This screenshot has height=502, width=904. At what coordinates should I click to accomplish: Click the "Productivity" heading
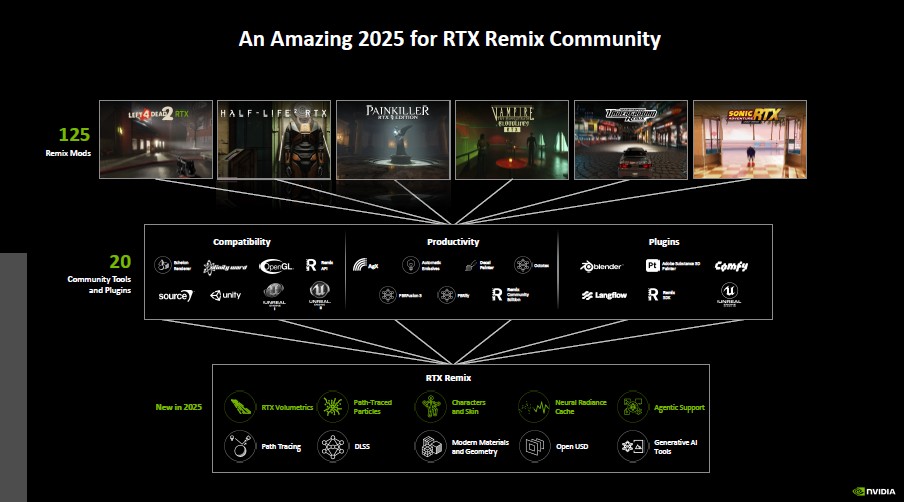(x=453, y=242)
